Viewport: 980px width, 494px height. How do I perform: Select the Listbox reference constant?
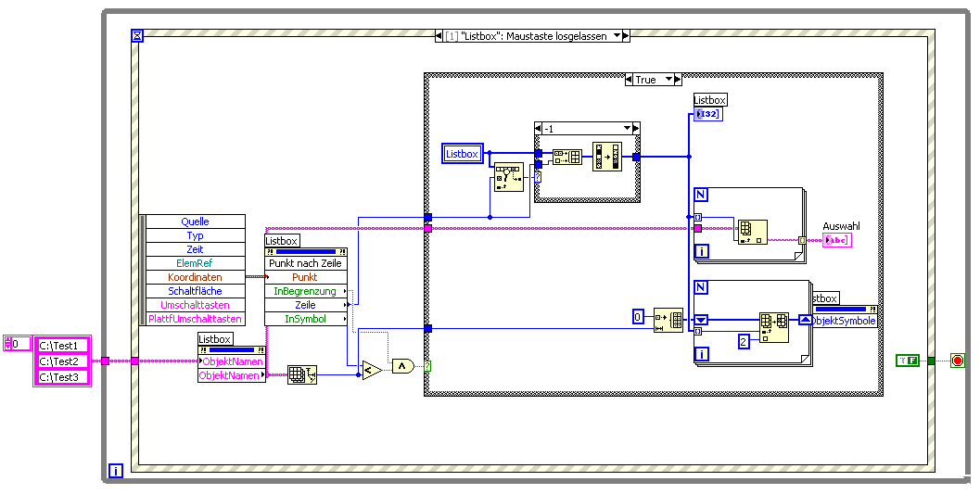coord(462,154)
